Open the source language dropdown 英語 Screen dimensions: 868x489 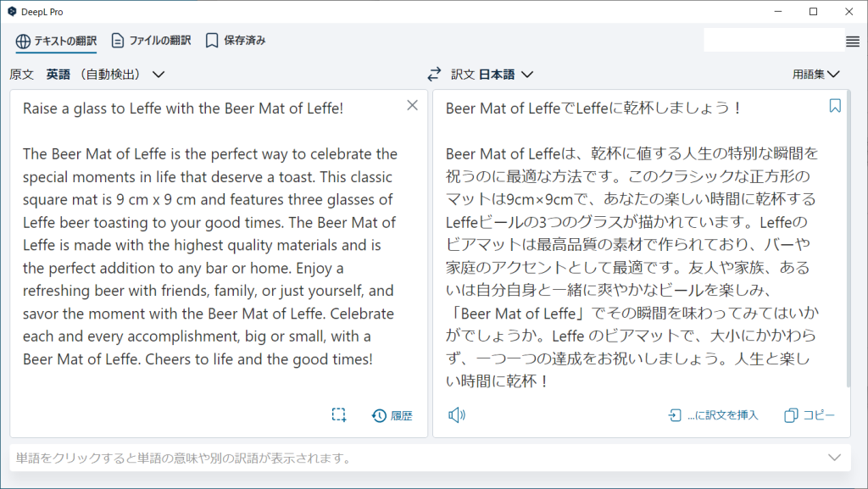coord(105,75)
